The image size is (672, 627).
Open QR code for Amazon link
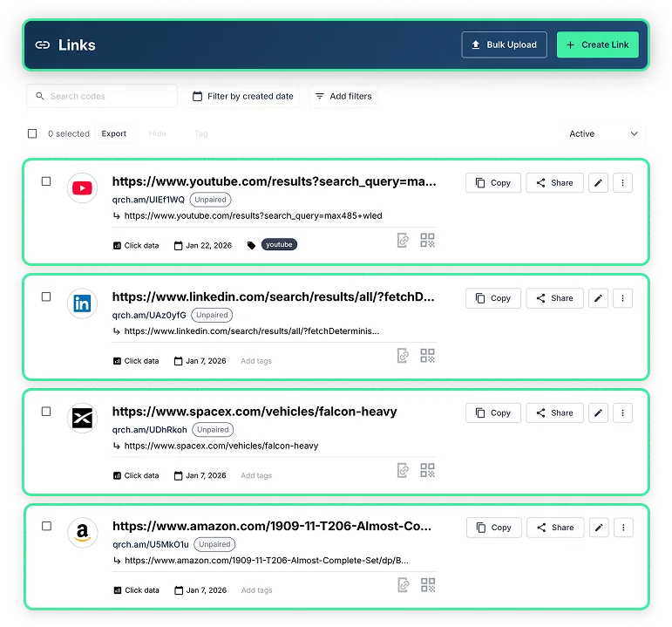coord(428,585)
